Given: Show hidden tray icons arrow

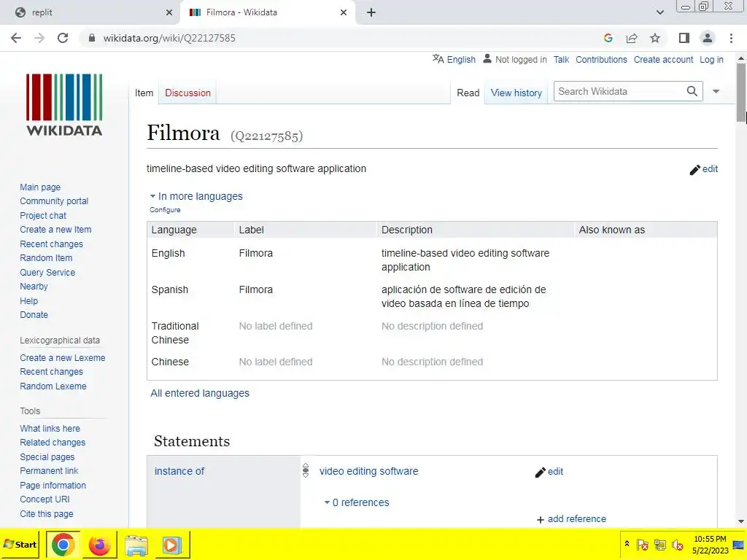Looking at the screenshot, I should [627, 543].
